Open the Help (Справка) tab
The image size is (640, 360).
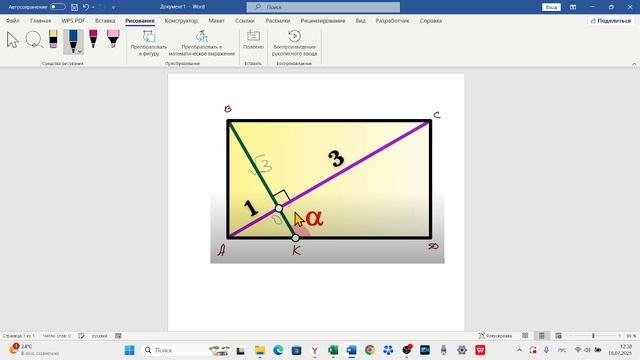(431, 20)
